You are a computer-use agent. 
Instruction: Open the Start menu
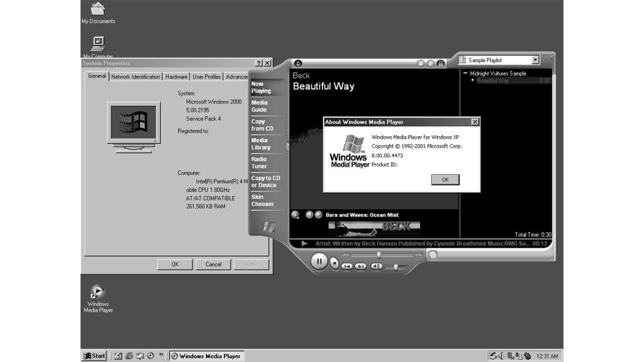(x=94, y=356)
